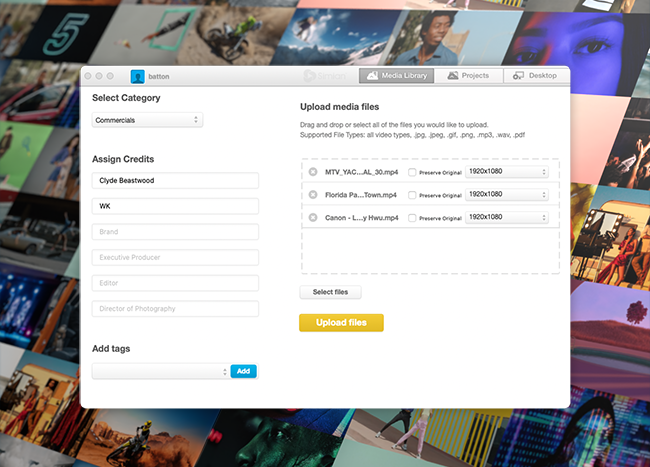The image size is (650, 467).
Task: Open the Commercials category dropdown
Action: [147, 120]
